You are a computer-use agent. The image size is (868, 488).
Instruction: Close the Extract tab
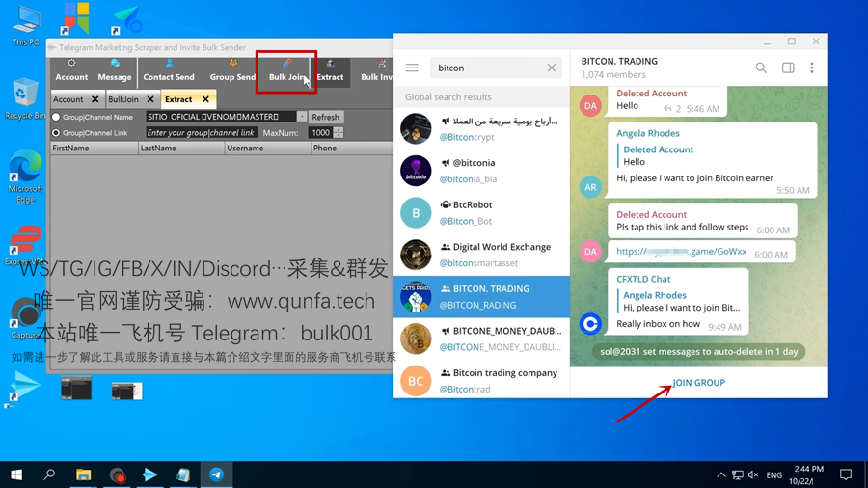206,99
